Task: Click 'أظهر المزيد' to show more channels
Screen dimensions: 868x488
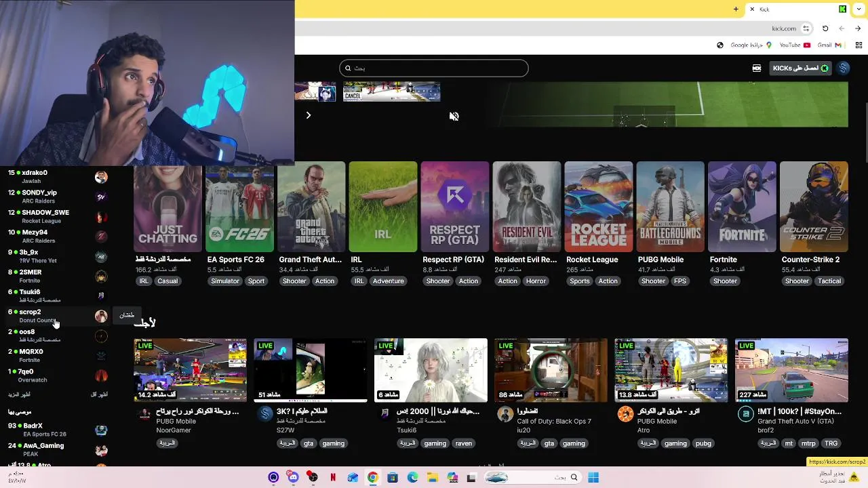Action: click(x=19, y=394)
